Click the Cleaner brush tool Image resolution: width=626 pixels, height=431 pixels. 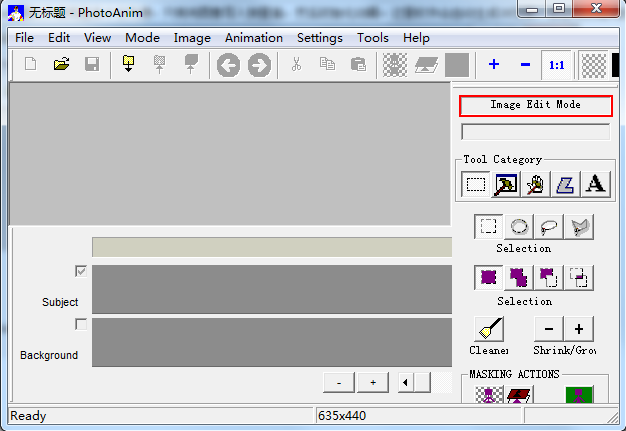coord(489,329)
